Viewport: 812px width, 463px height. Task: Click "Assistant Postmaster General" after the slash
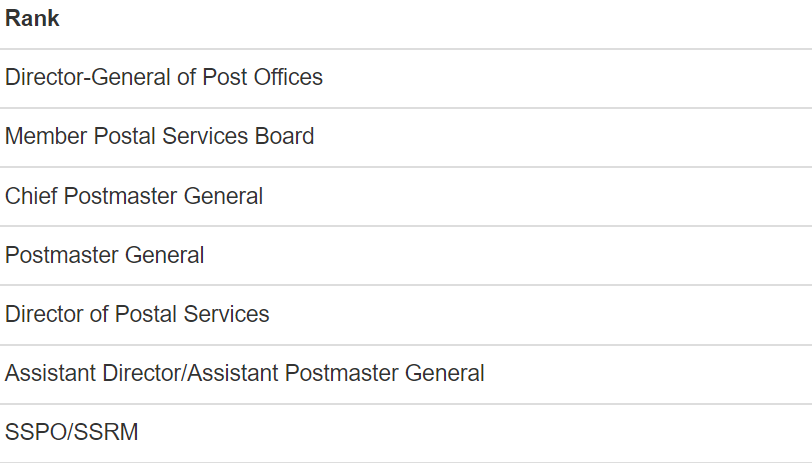pyautogui.click(x=333, y=373)
